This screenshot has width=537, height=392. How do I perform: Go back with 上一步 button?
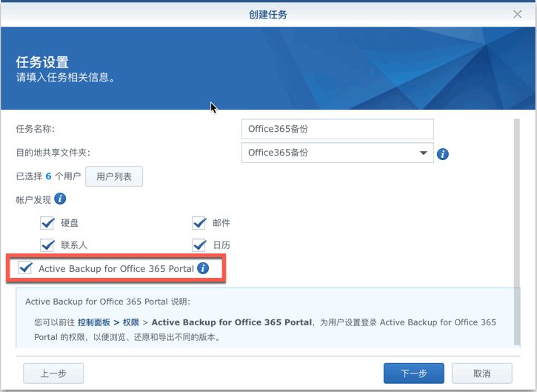(53, 373)
